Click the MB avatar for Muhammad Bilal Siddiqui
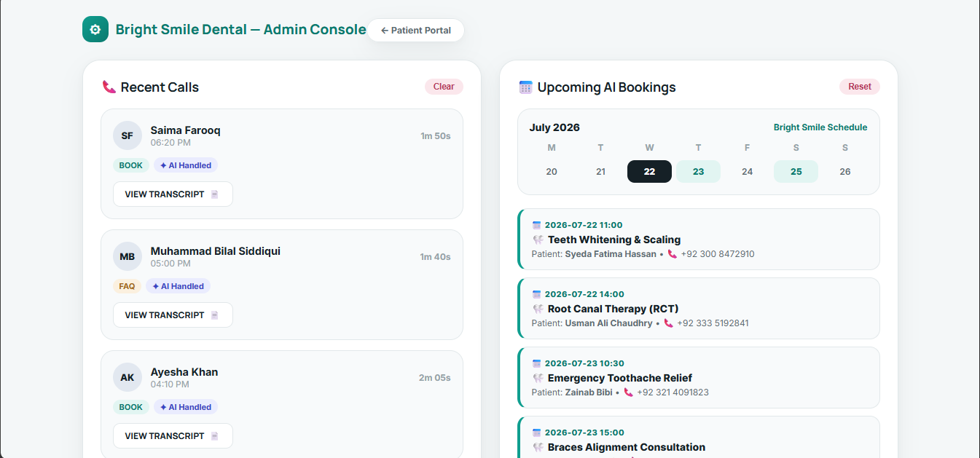 click(128, 256)
